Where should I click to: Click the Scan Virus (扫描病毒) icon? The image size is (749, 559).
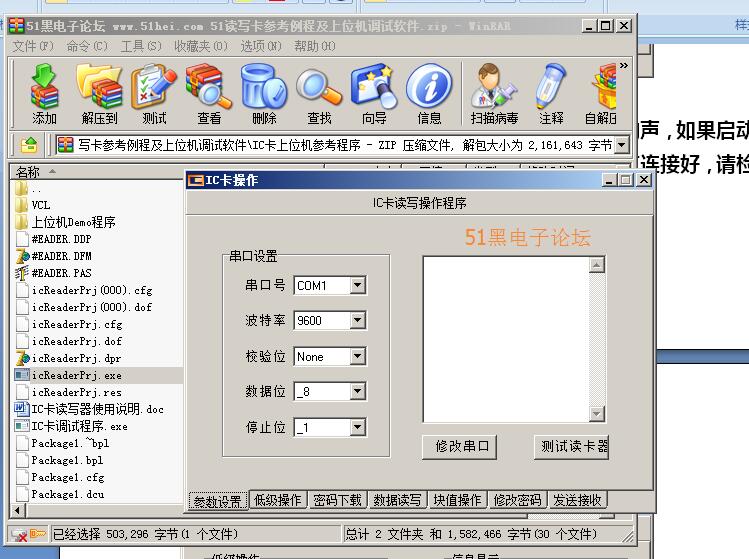tap(494, 94)
